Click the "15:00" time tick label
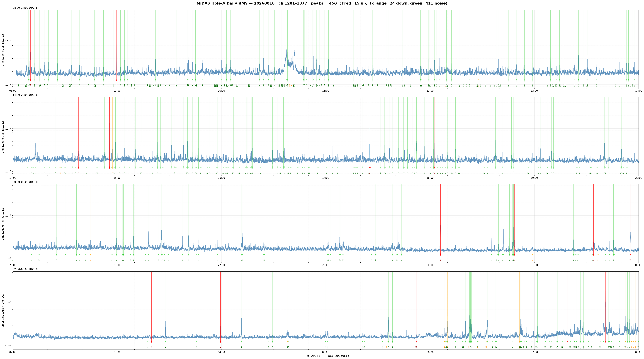644x359 pixels. click(117, 178)
